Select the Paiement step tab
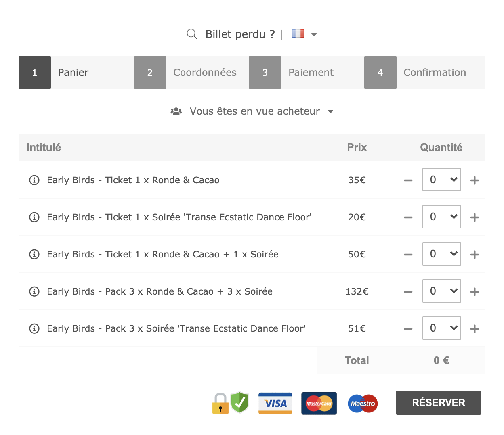This screenshot has width=504, height=435. 306,73
